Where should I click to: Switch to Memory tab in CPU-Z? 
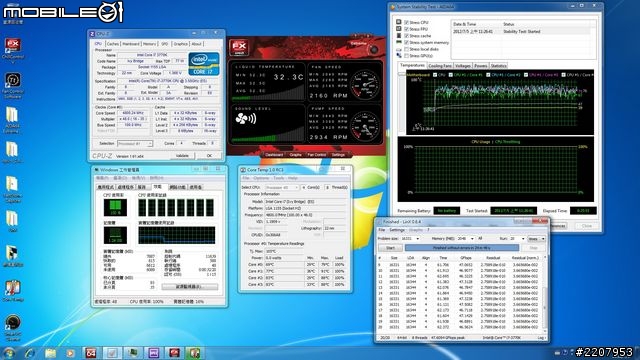coord(149,44)
